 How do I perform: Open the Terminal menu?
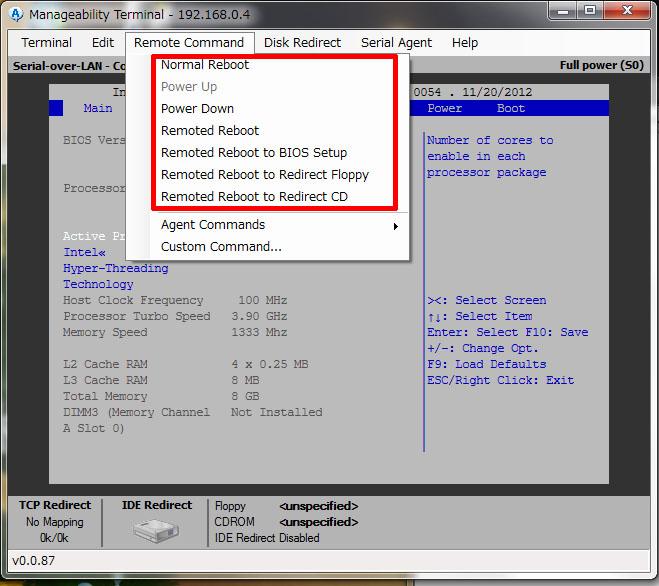point(47,42)
